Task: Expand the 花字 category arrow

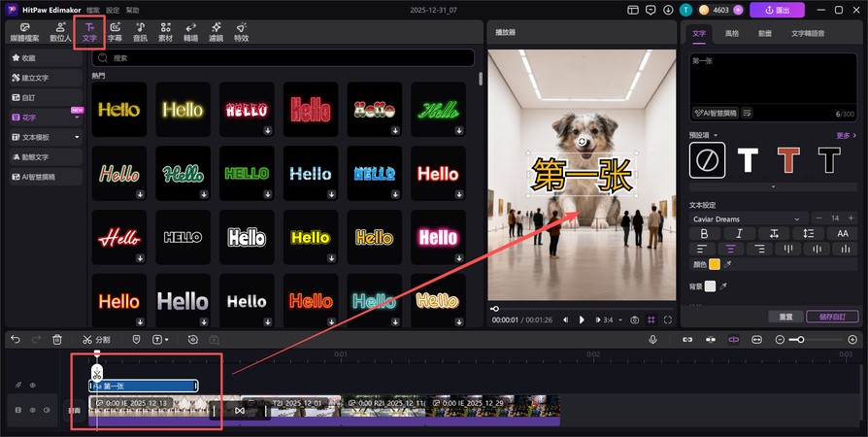Action: (77, 118)
